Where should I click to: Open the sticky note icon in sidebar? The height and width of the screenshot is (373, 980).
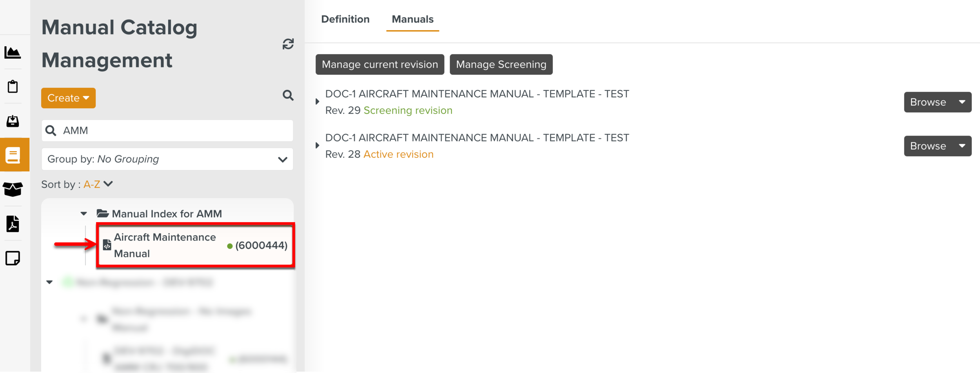[13, 258]
